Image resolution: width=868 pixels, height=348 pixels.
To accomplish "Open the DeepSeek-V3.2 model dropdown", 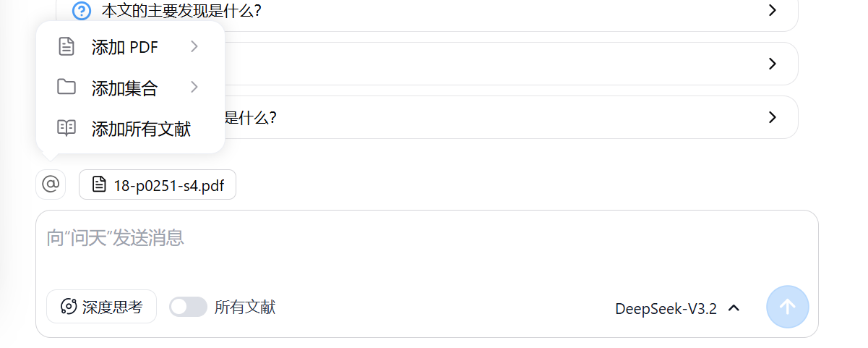I will tap(677, 309).
